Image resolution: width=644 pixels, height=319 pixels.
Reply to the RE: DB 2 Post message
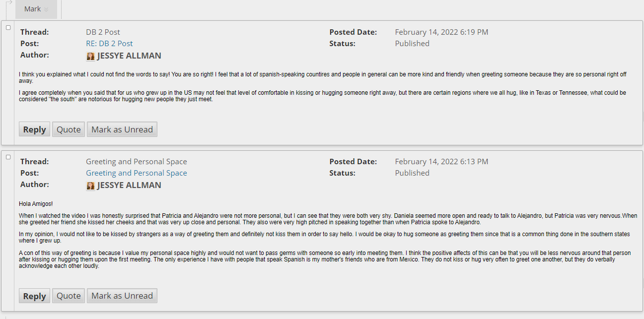click(35, 129)
